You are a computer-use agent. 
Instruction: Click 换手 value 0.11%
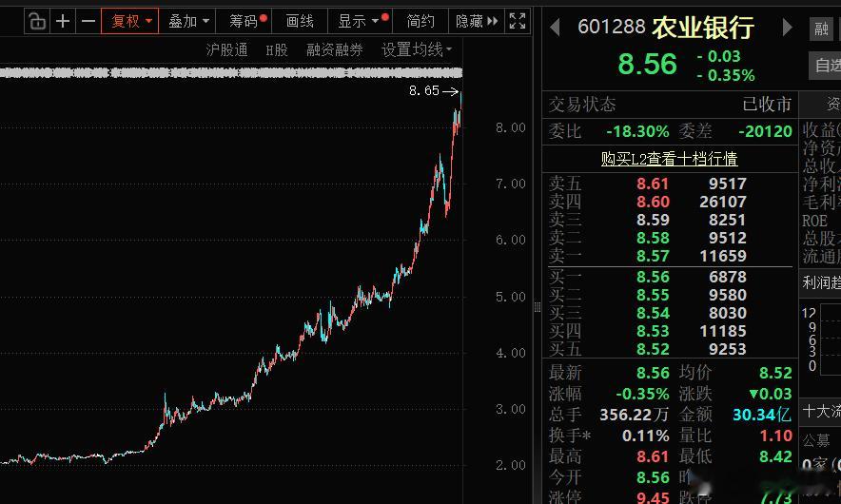pyautogui.click(x=646, y=436)
